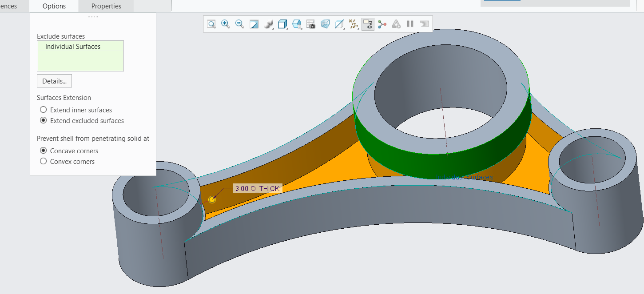
Task: Switch to the Properties tab
Action: pos(106,6)
